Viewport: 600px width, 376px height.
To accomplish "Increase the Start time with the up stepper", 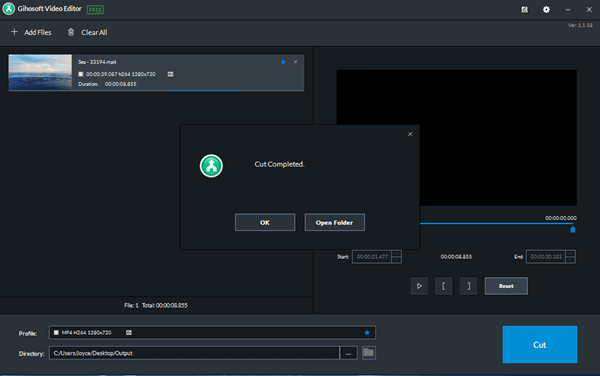I will (397, 253).
